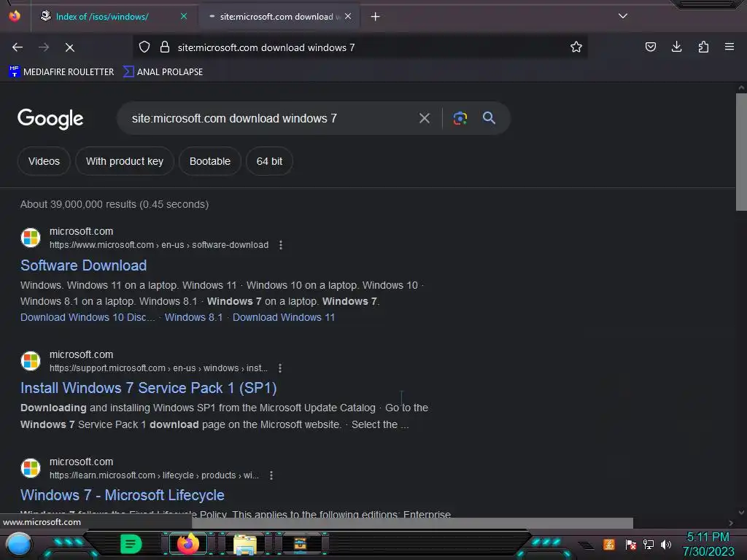The width and height of the screenshot is (747, 560).
Task: Open the Software Download result
Action: click(x=83, y=265)
